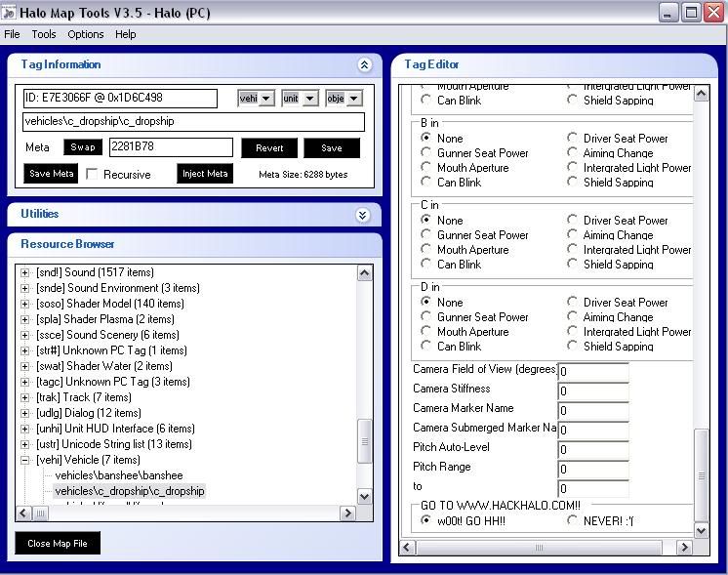Click the Pitch Range input
Image resolution: width=728 pixels, height=575 pixels.
(x=593, y=470)
